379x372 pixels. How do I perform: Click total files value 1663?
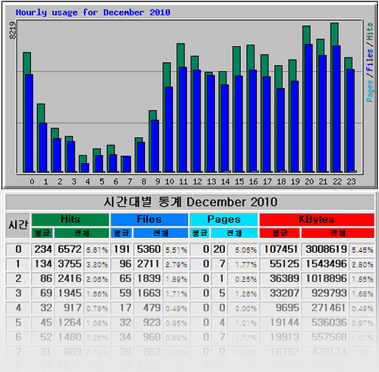[x=148, y=293]
